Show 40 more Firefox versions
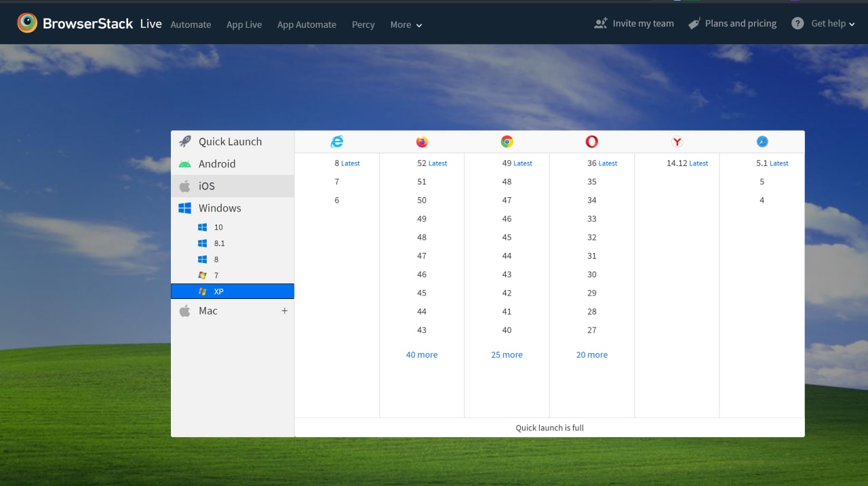The width and height of the screenshot is (868, 486). (x=422, y=355)
